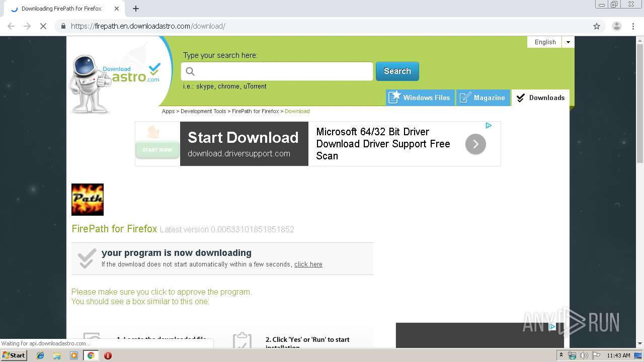Click the ad's round arrow button
Screen dimensions: 644x362
point(475,144)
